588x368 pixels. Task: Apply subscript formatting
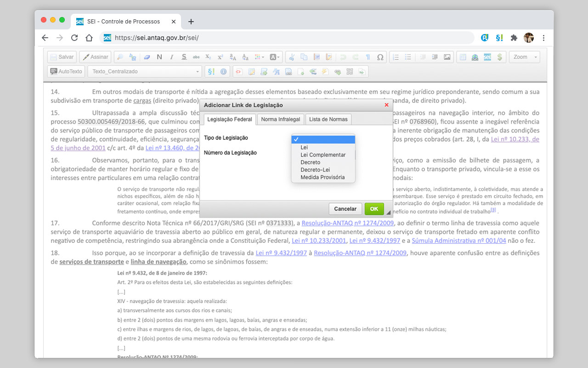tap(208, 57)
